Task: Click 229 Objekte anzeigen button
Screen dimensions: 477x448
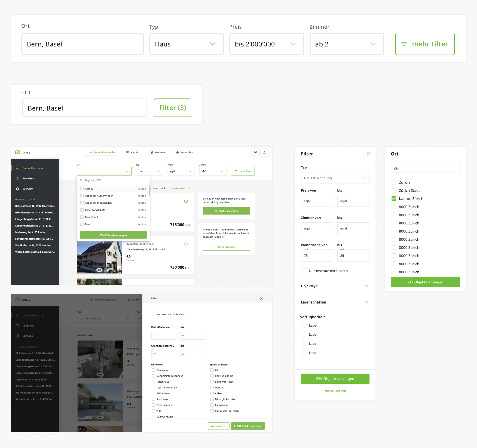Action: click(335, 379)
